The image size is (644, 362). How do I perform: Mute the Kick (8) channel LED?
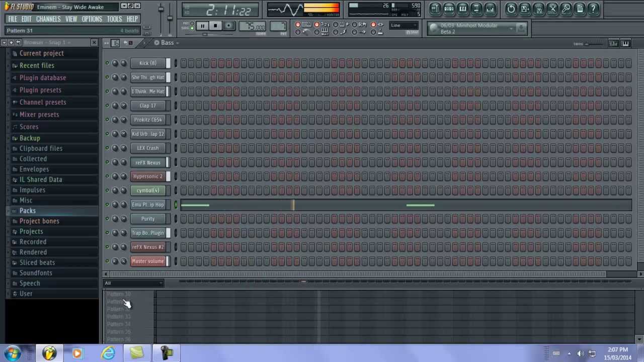coord(107,63)
